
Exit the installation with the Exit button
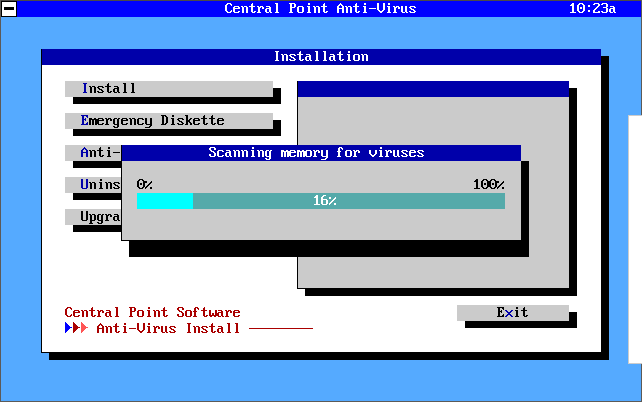(x=512, y=313)
